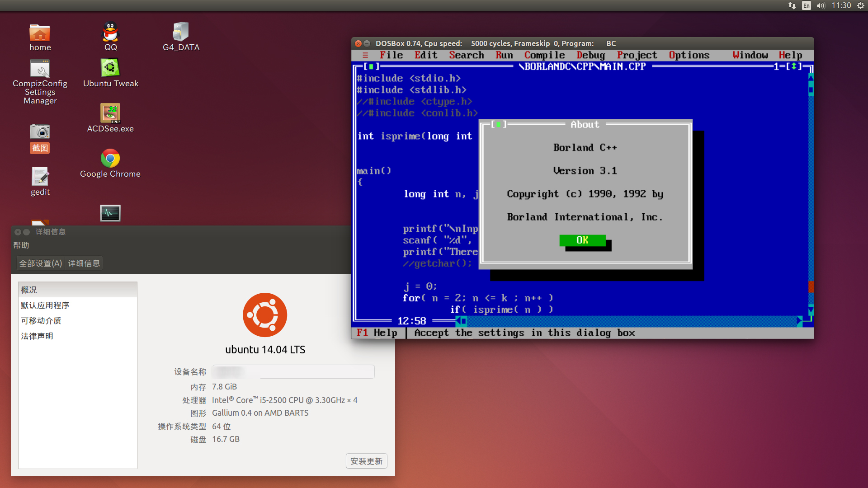Click the 11:30 clock in the top panel
868x488 pixels.
(x=841, y=5)
